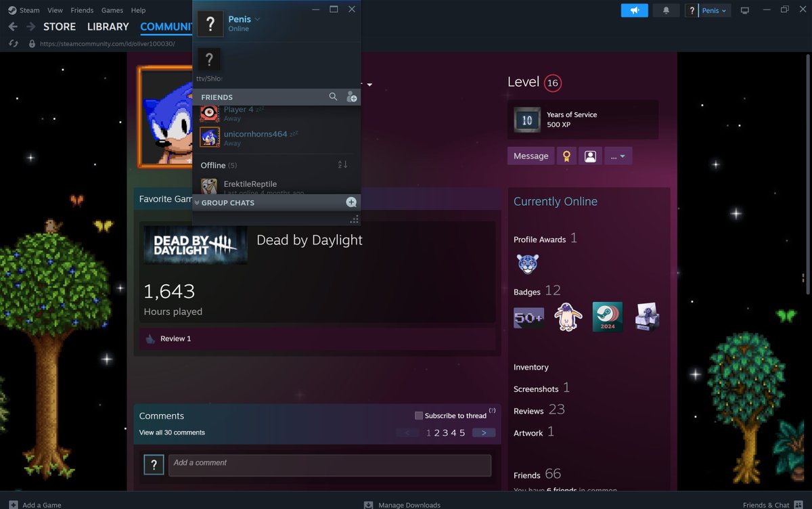Viewport: 812px width, 509px height.
Task: Search friends using the magnifier icon
Action: 333,97
